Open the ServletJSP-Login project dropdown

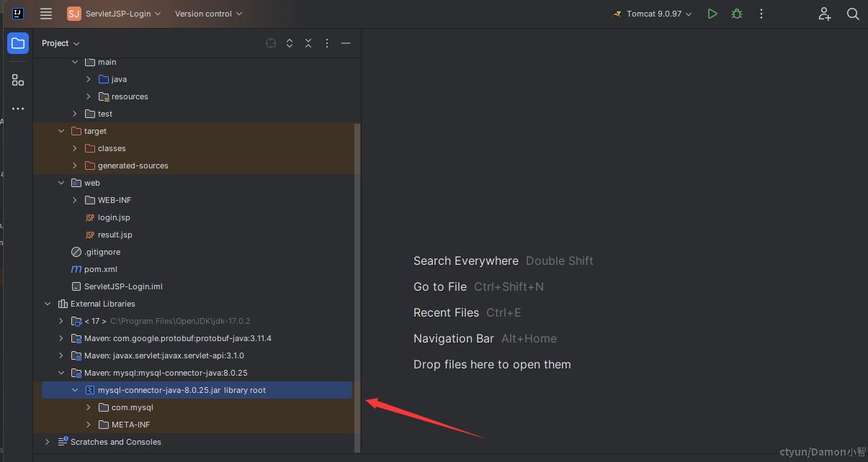(115, 14)
